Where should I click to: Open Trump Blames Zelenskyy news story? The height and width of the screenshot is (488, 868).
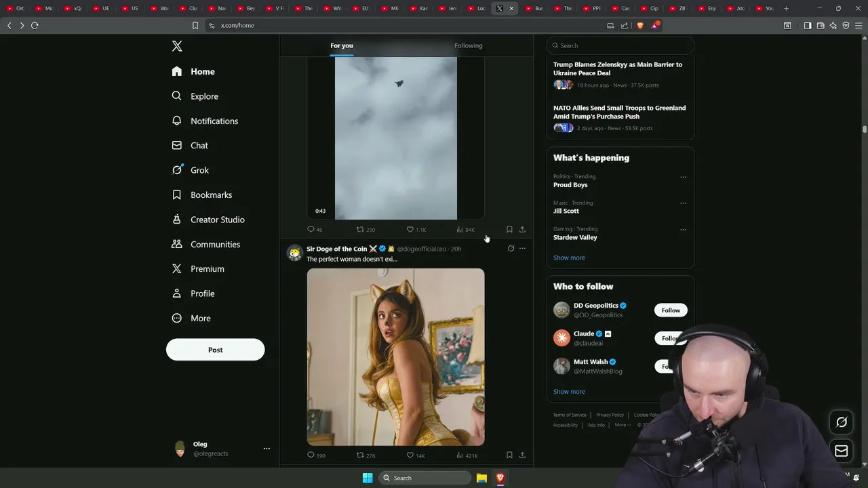click(620, 75)
